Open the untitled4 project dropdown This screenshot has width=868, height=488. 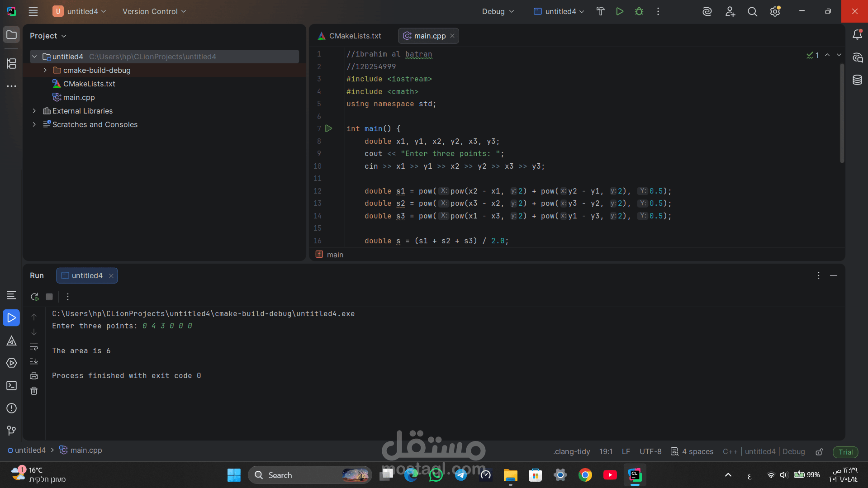[80, 11]
